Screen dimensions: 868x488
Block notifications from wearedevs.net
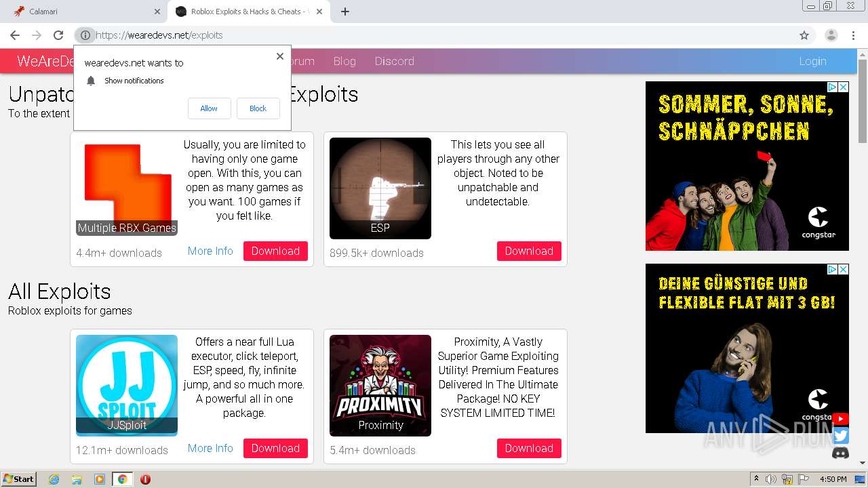[258, 108]
